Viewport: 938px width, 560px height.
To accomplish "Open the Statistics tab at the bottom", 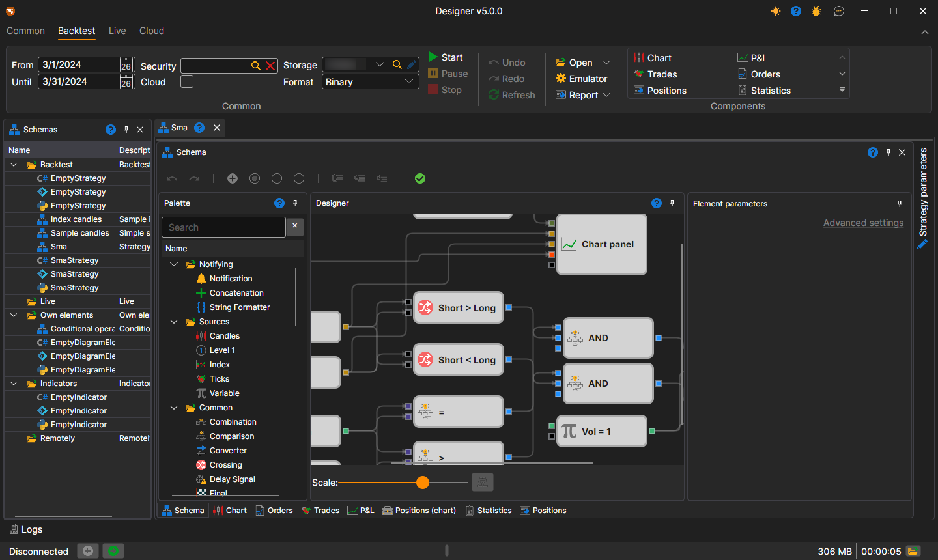I will [489, 511].
